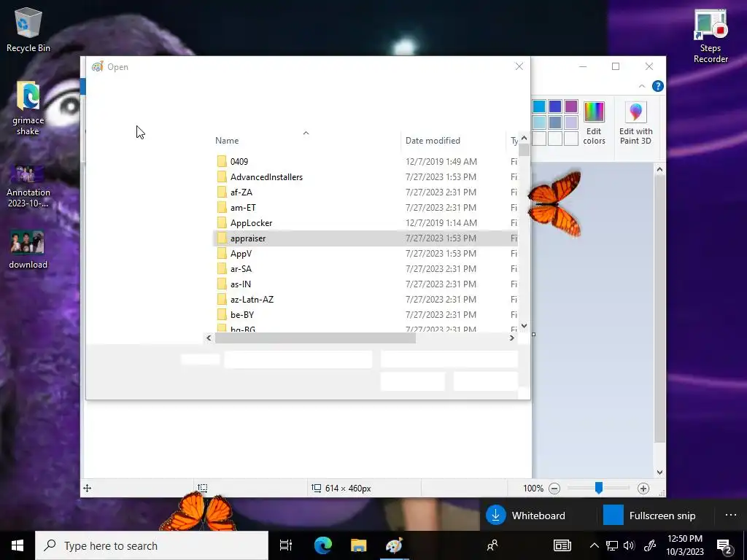The height and width of the screenshot is (560, 747).
Task: Click the selection size icon in status bar
Action: click(x=203, y=488)
